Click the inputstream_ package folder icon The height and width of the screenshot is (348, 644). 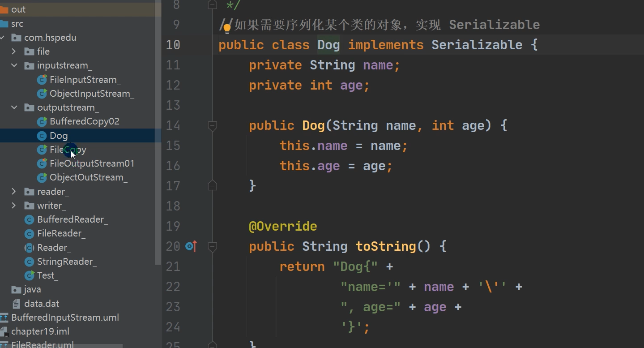[29, 66]
